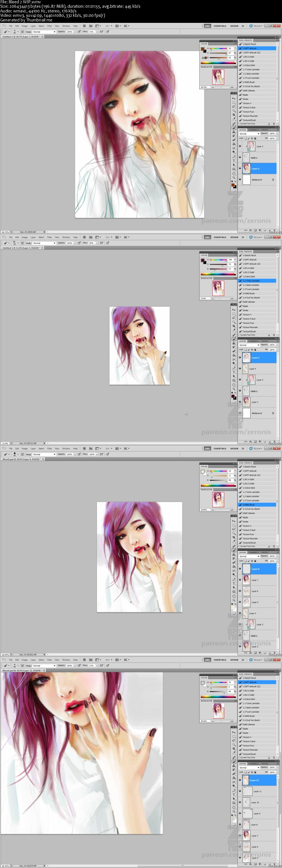
Task: Choose the Crop tool in the 11.4% frame
Action: coord(234,326)
